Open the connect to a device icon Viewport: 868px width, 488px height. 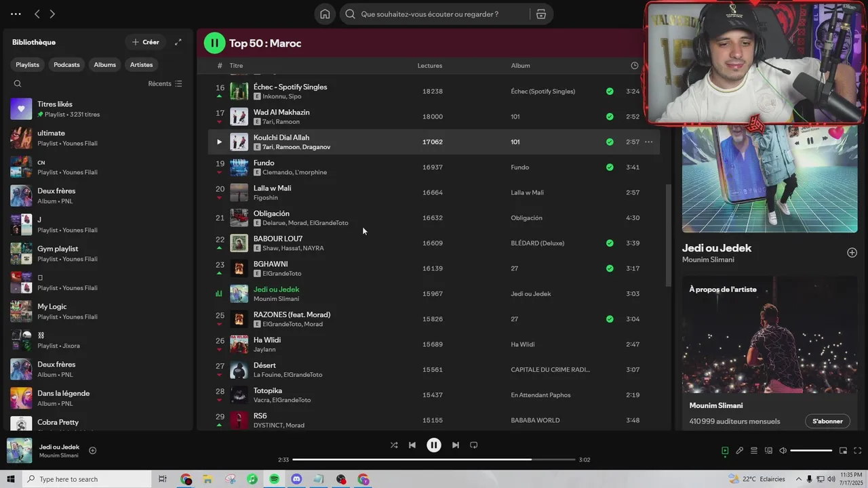pos(768,451)
